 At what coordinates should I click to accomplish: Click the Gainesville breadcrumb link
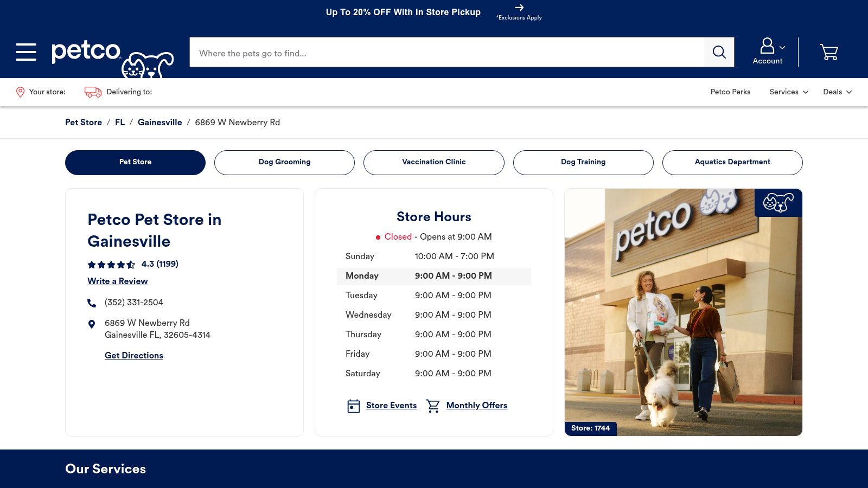[x=160, y=123]
